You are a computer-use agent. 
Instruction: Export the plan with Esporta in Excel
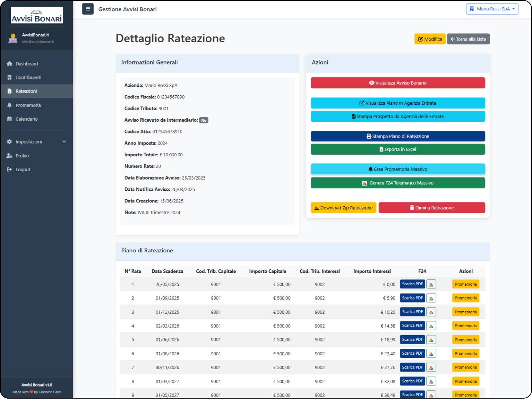(398, 149)
